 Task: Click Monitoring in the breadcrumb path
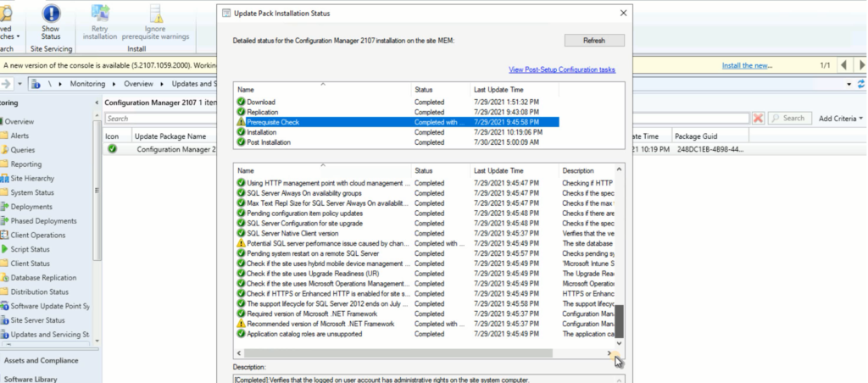click(x=87, y=84)
